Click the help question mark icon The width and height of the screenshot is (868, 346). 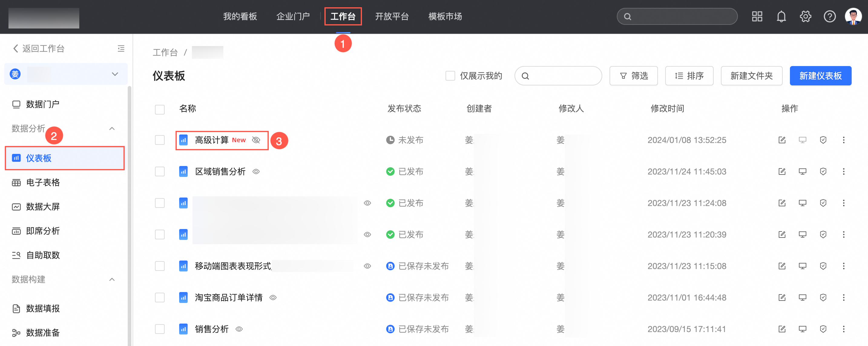(829, 16)
